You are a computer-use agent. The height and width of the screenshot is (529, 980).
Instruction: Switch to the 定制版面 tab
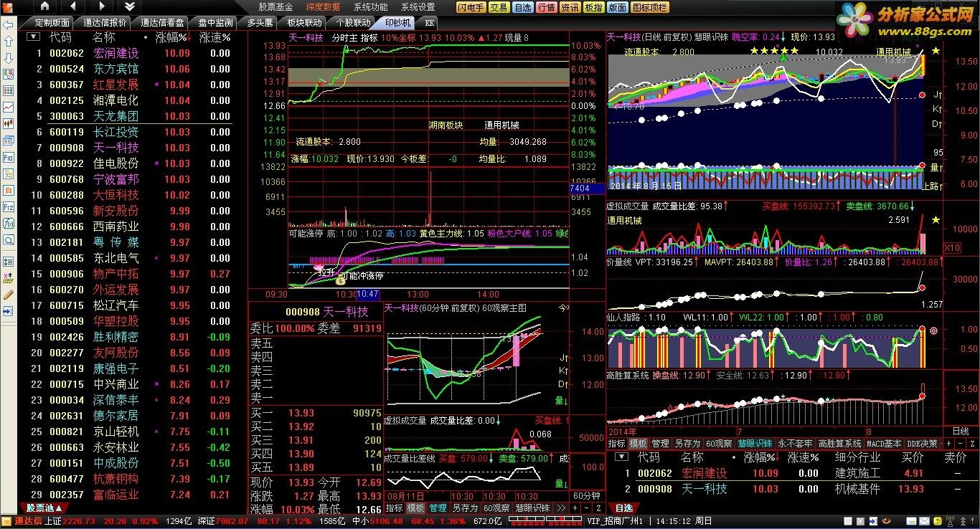52,22
